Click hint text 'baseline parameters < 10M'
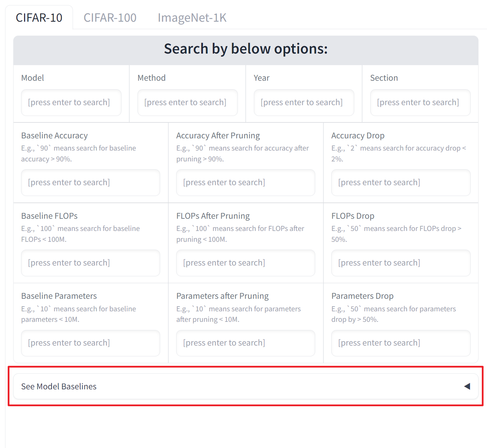 click(x=78, y=314)
